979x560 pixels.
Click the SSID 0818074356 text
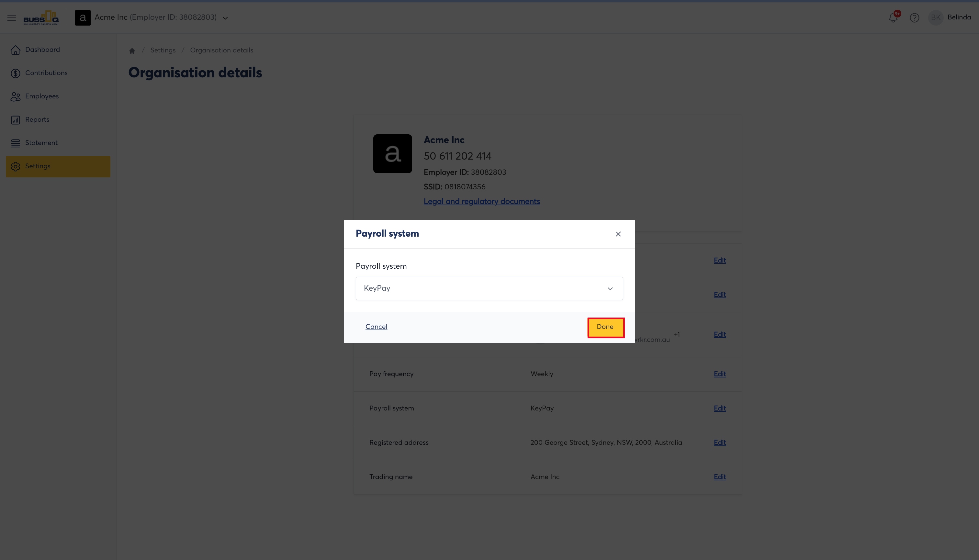454,187
